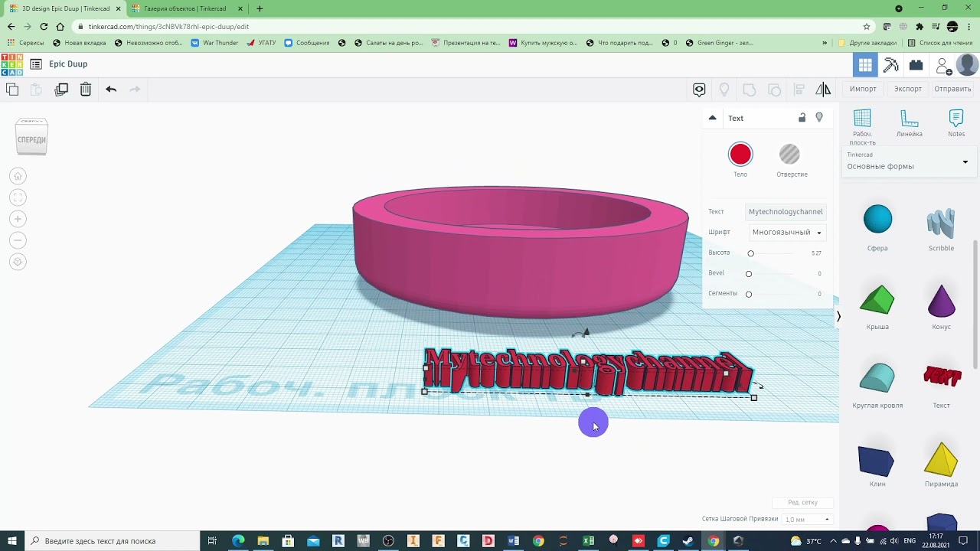
Task: Pick the Text (Текст) shape
Action: pos(941,385)
